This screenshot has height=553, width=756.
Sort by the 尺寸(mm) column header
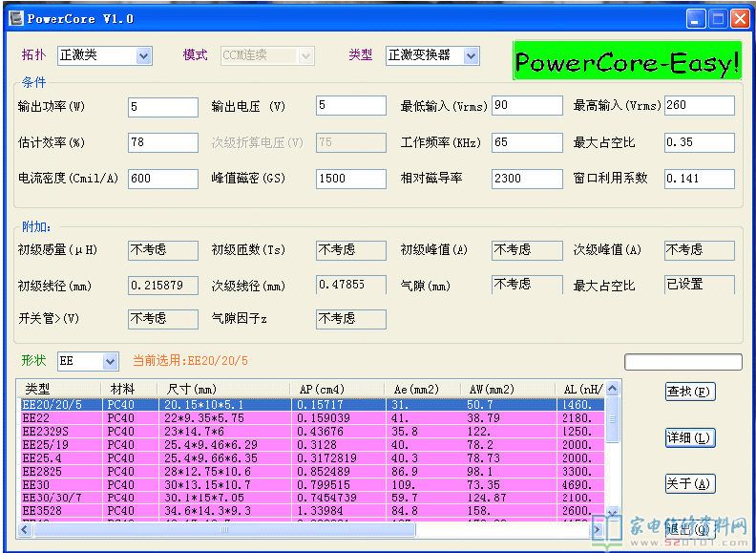(223, 389)
